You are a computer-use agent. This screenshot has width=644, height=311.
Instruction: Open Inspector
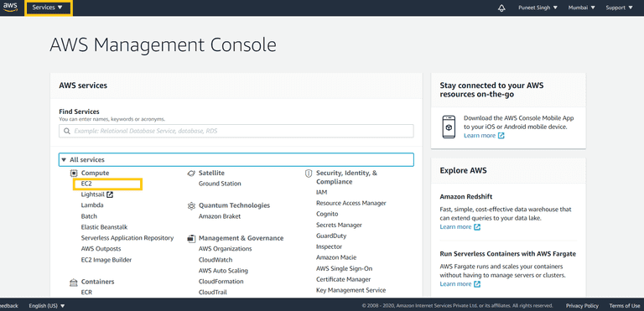[x=329, y=246]
